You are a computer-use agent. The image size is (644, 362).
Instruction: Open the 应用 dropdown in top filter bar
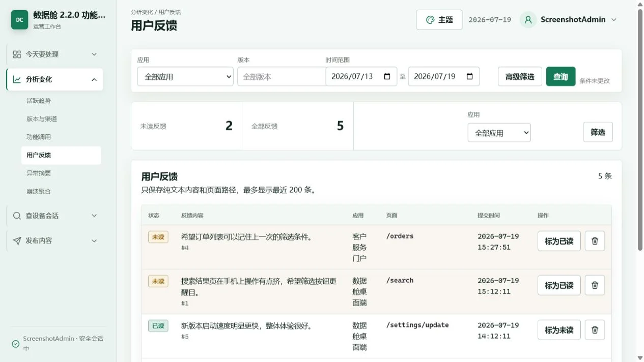[185, 76]
